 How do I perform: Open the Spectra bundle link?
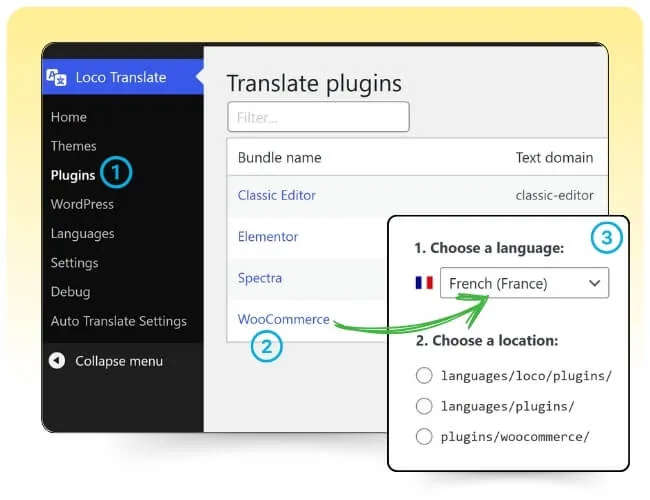click(260, 278)
